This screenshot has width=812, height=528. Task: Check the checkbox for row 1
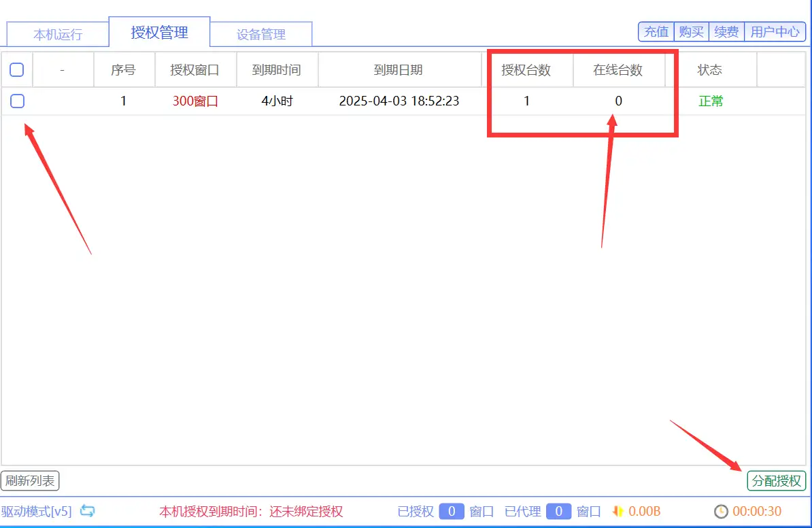[17, 101]
